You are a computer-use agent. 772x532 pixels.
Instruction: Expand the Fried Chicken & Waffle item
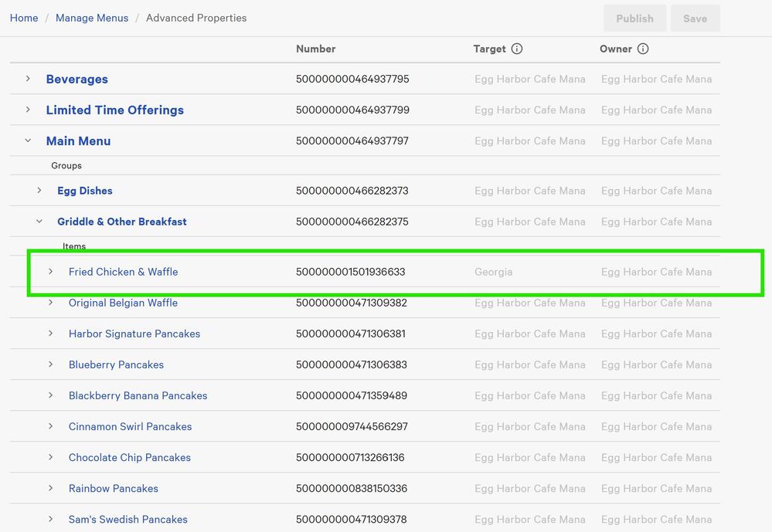click(51, 272)
